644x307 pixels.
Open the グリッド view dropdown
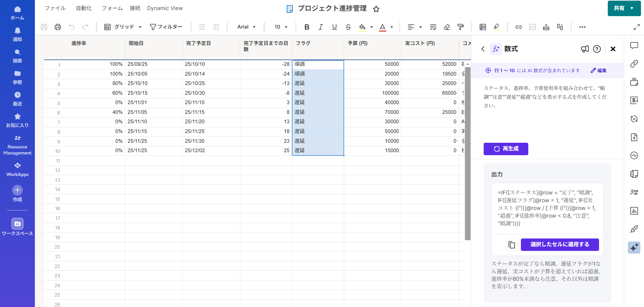pos(123,27)
